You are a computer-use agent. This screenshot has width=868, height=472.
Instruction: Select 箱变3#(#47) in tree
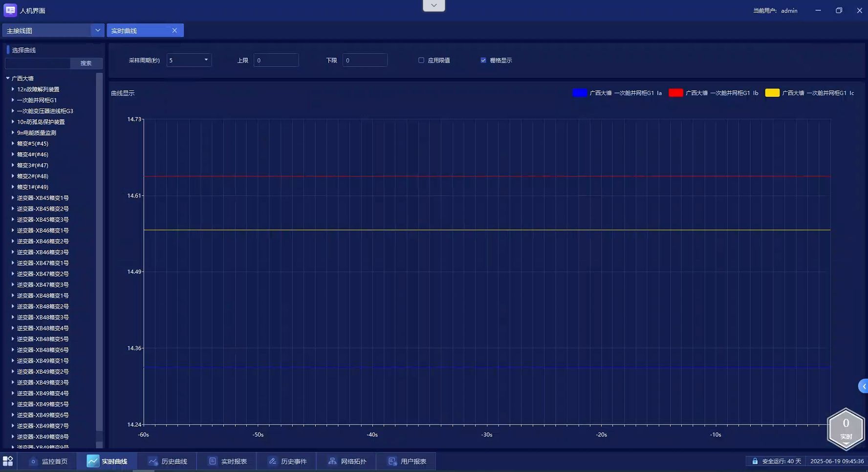pos(33,165)
